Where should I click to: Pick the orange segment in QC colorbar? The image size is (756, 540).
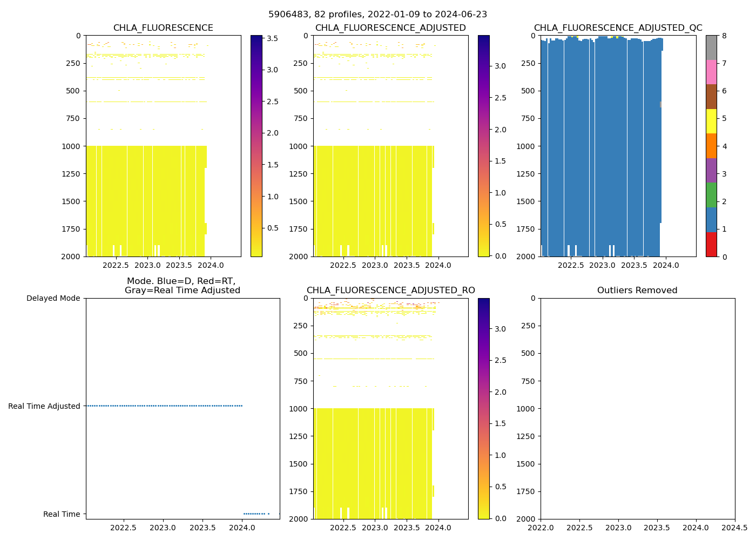click(711, 146)
